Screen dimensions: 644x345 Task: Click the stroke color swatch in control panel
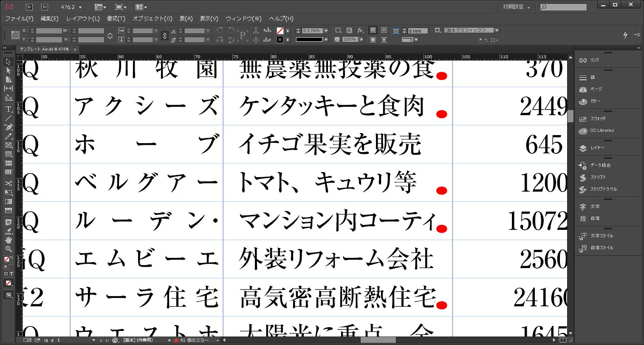pyautogui.click(x=280, y=40)
